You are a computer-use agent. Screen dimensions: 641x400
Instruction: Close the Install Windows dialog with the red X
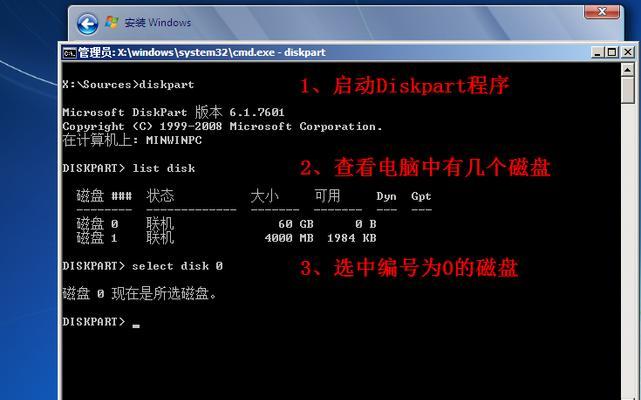click(602, 12)
